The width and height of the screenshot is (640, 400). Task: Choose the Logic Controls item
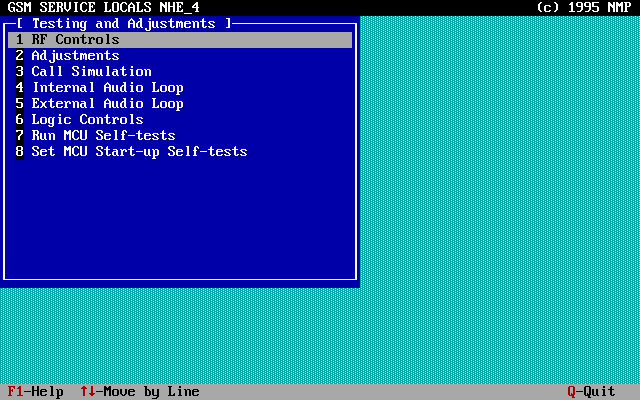point(87,120)
